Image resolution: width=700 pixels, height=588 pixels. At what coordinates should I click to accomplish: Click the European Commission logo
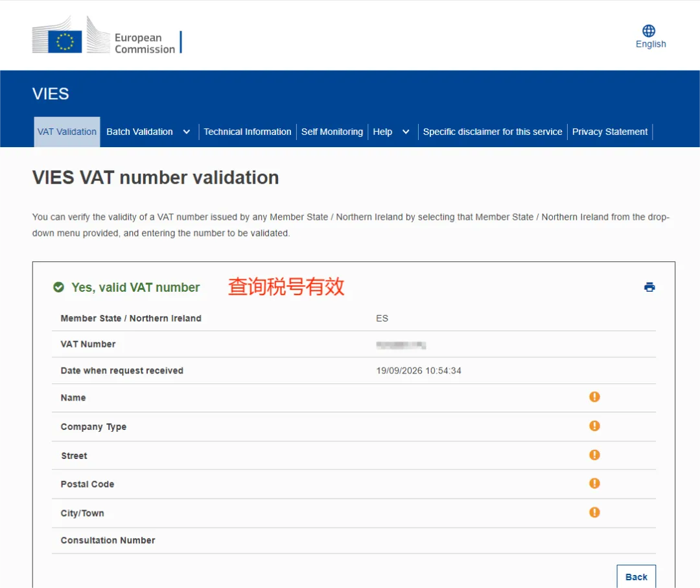pyautogui.click(x=107, y=35)
